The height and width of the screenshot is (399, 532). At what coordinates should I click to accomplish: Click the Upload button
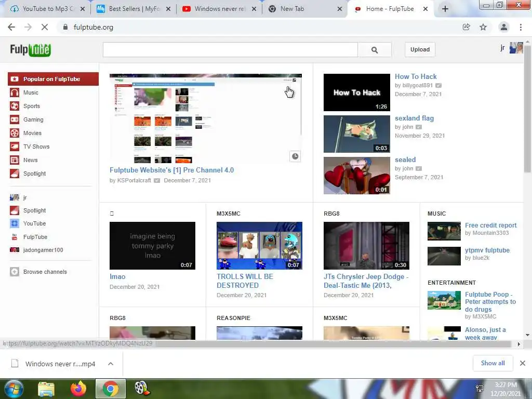pos(420,49)
